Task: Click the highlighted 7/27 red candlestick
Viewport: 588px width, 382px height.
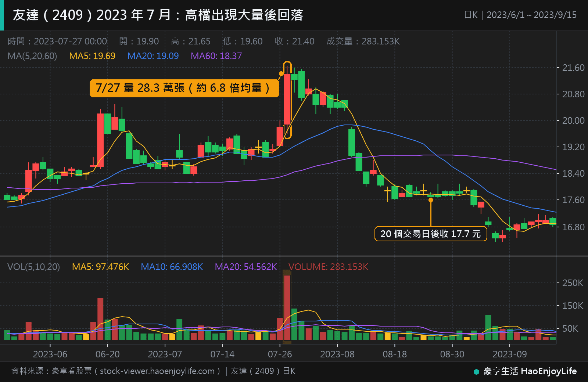Action: (287, 99)
